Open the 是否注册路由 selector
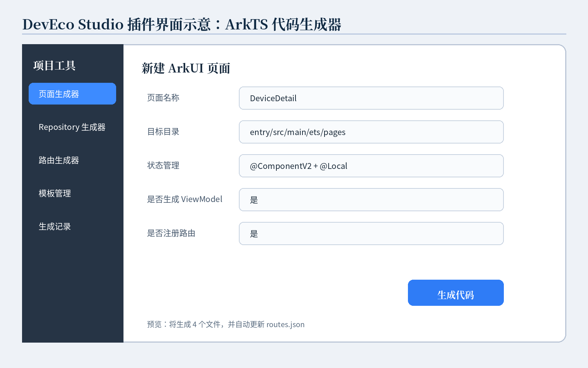 click(371, 234)
